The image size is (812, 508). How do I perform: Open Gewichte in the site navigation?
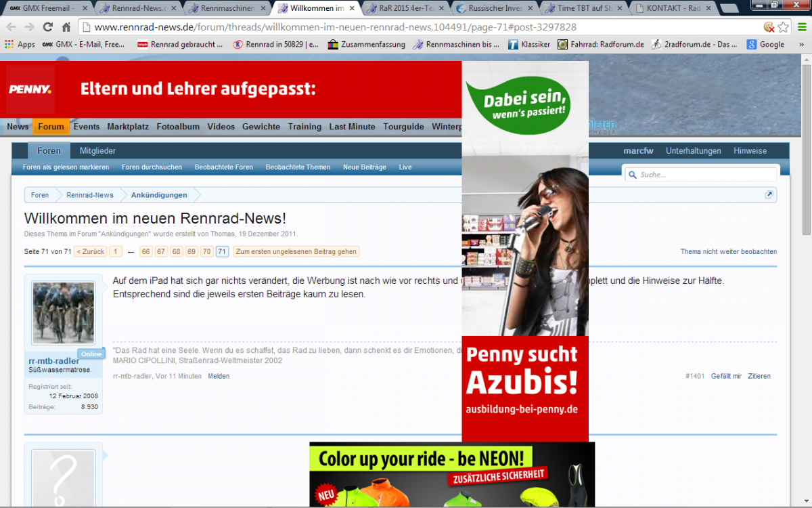click(x=261, y=127)
